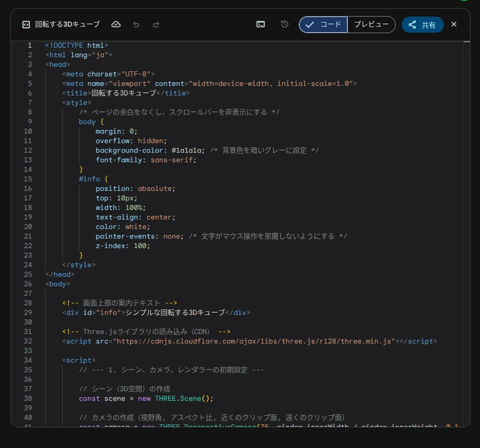Click the #1a1a1a color value
The width and height of the screenshot is (480, 448).
pos(187,150)
